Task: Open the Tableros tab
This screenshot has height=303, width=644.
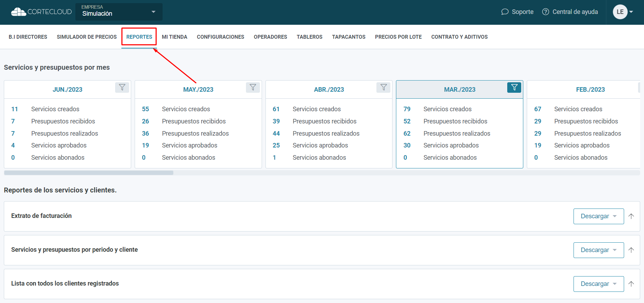Action: [x=309, y=37]
